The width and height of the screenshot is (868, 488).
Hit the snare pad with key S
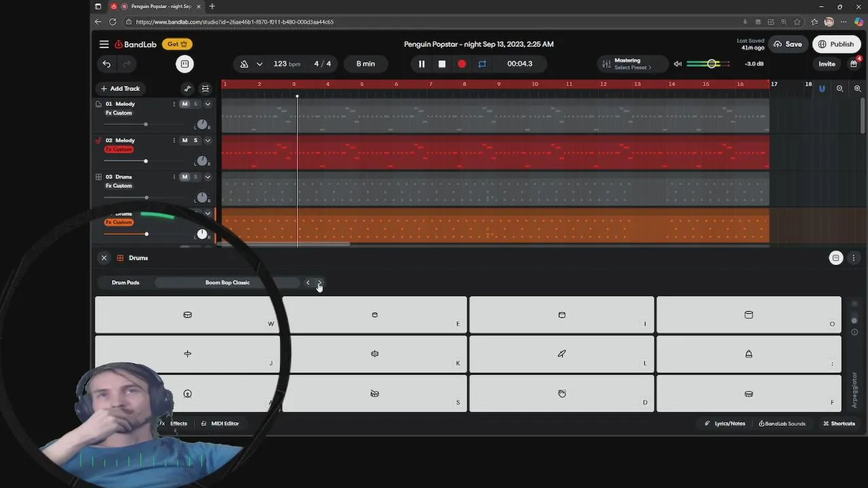[x=374, y=393]
